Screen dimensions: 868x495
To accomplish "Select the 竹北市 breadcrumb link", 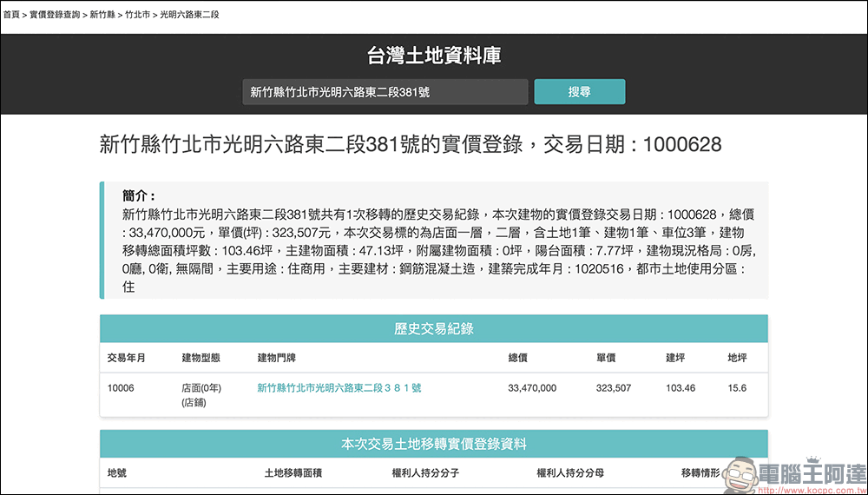I will (138, 16).
